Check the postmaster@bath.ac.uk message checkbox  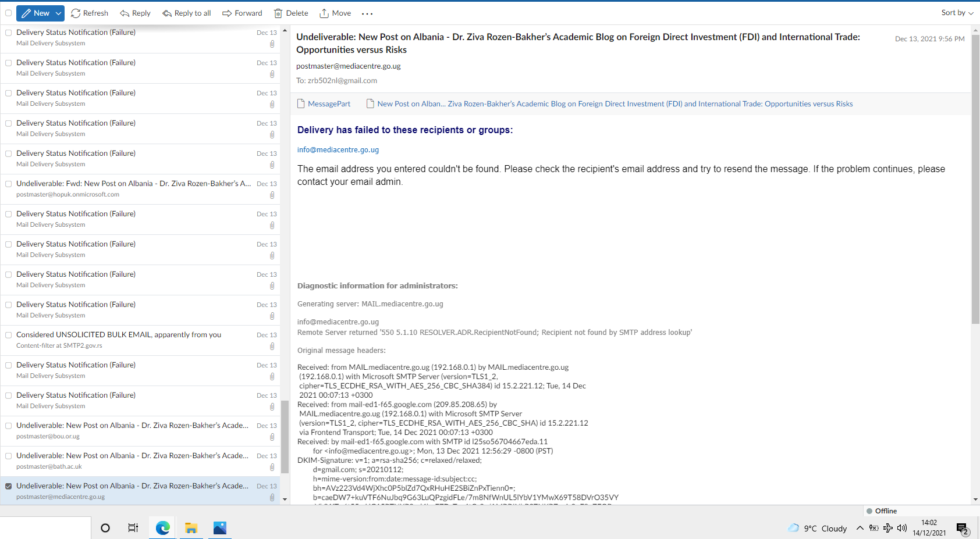pos(9,456)
